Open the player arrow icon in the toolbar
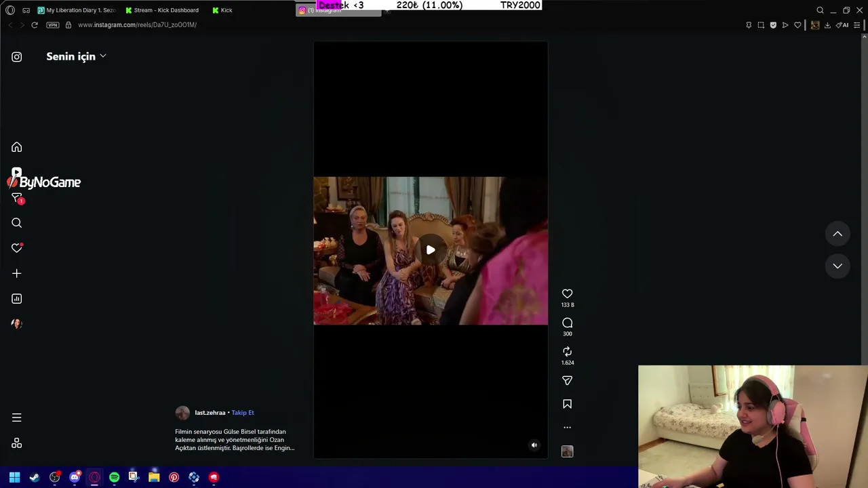868x488 pixels. (785, 25)
